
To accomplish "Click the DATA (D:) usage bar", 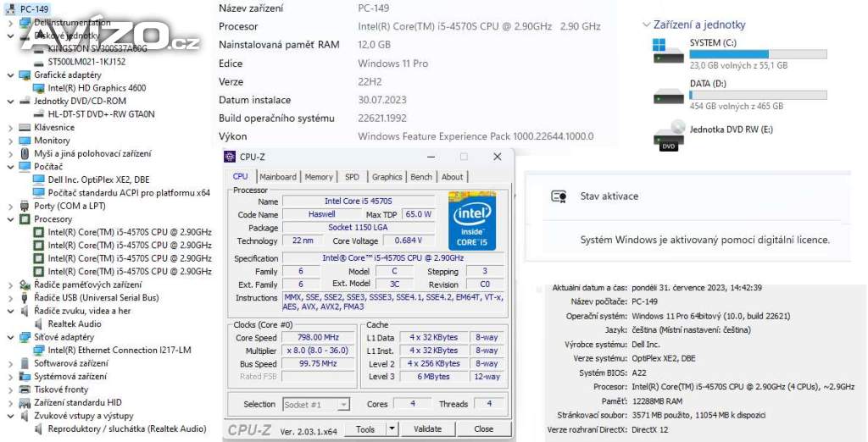I will pyautogui.click(x=758, y=95).
